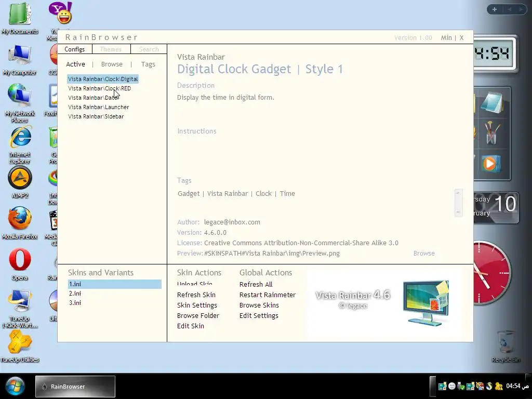Open the My Documents desktop icon

[19, 18]
